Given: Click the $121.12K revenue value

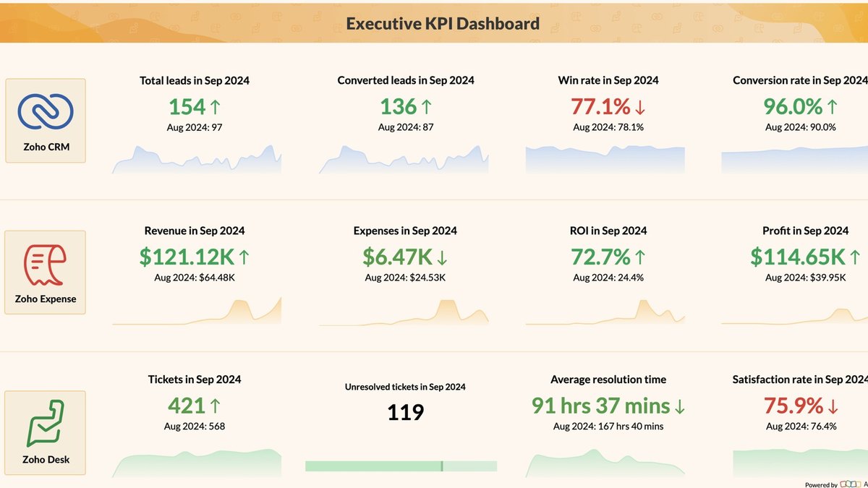Looking at the screenshot, I should [187, 257].
